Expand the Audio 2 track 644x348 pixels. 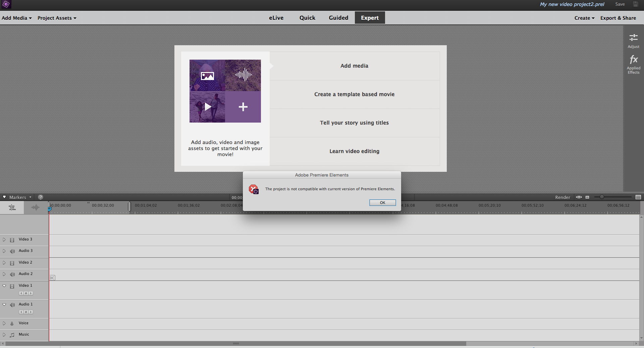[4, 274]
